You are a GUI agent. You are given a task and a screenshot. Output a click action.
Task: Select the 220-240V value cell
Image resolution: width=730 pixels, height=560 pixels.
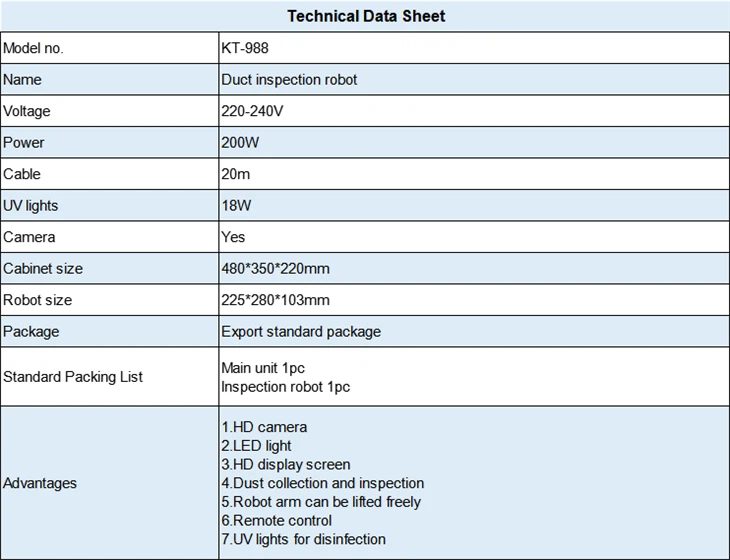coord(474,111)
